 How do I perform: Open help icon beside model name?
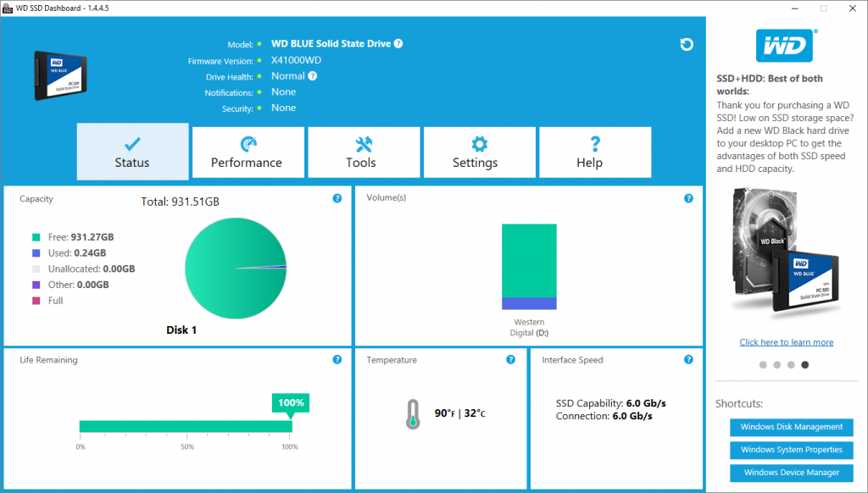pos(398,44)
